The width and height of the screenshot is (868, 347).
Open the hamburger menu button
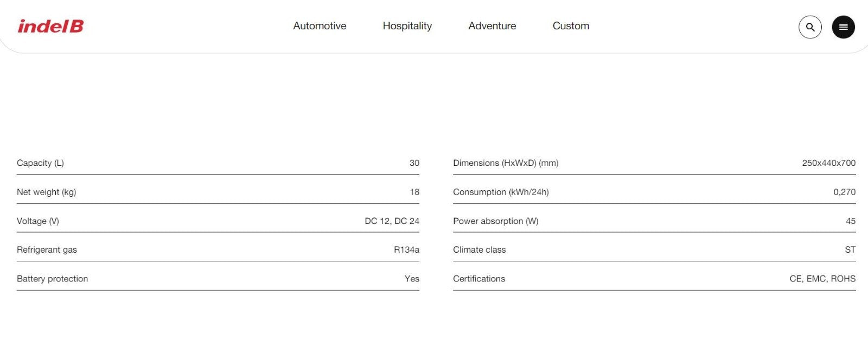(843, 27)
